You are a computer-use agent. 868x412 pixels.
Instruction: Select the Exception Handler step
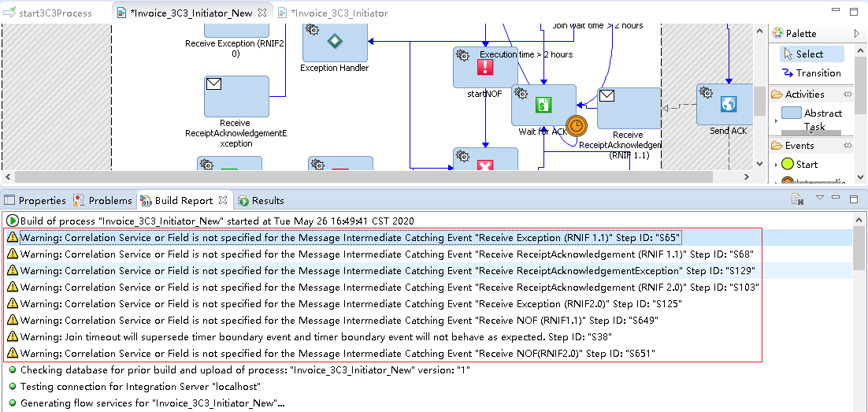click(335, 40)
